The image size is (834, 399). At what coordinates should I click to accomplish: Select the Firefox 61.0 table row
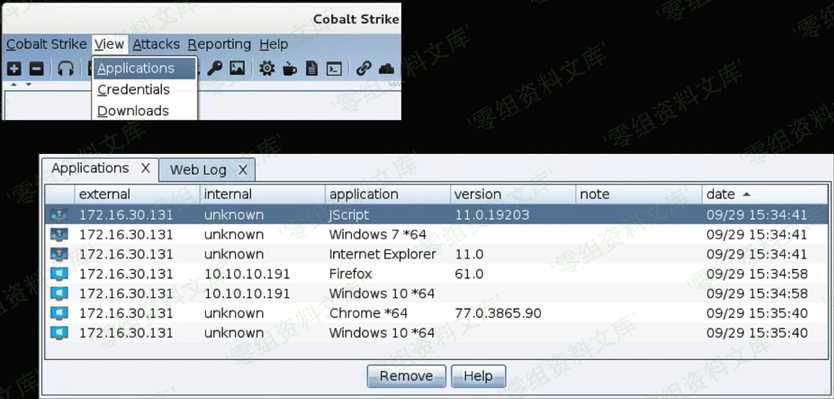(436, 274)
